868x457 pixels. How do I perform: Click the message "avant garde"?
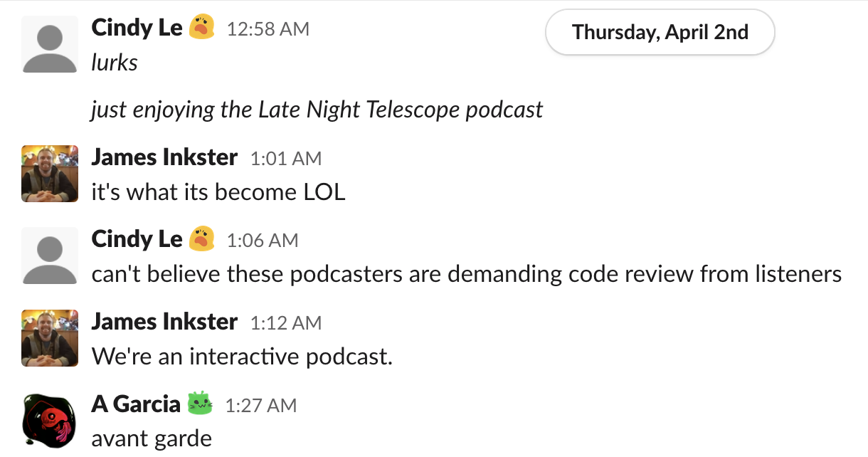152,438
